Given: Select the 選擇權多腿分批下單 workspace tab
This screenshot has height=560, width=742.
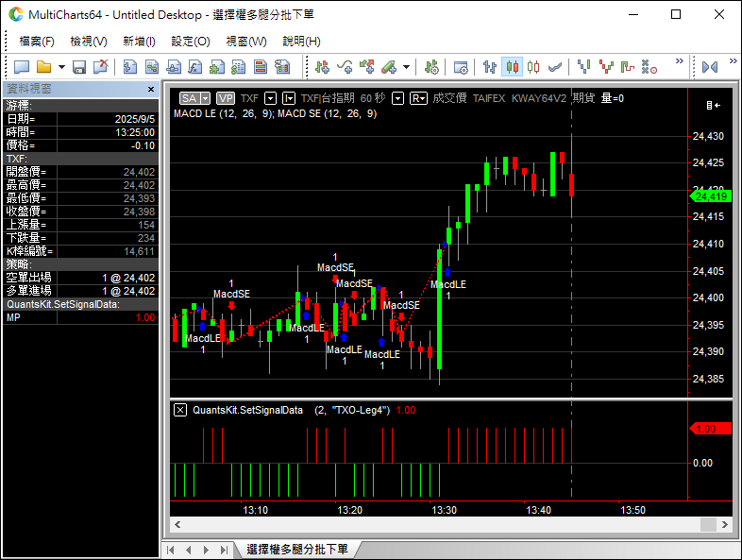Looking at the screenshot, I should (297, 550).
